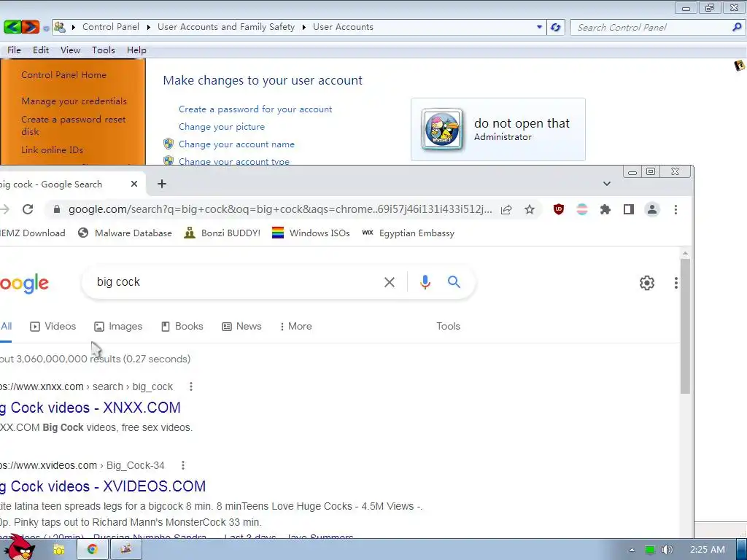Open Egyptian Embassy bookmark
Image resolution: width=747 pixels, height=560 pixels.
408,233
